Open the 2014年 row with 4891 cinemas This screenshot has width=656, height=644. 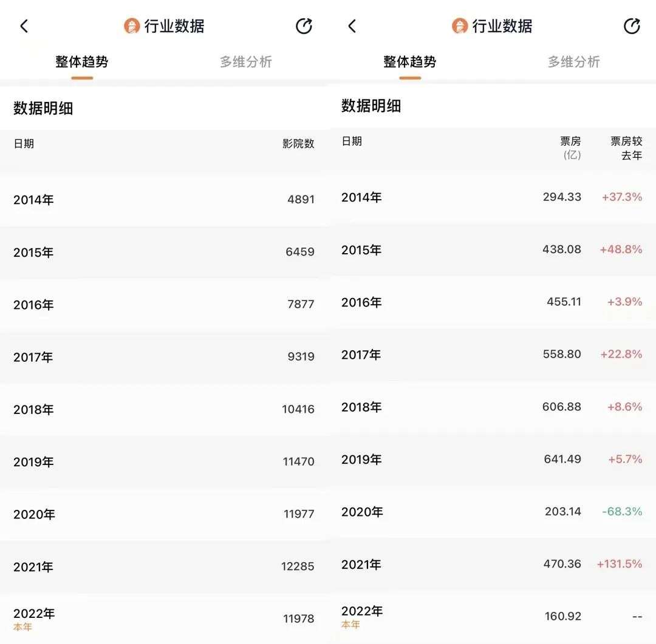pyautogui.click(x=164, y=200)
